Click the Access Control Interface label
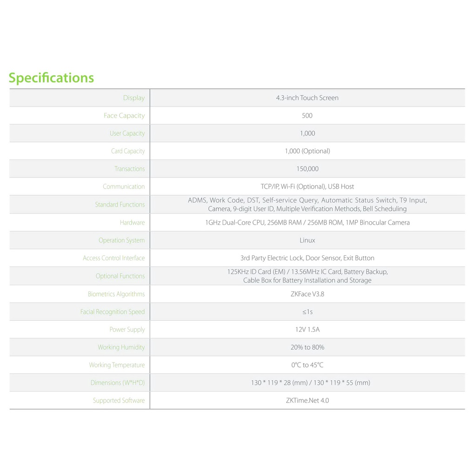 (114, 258)
